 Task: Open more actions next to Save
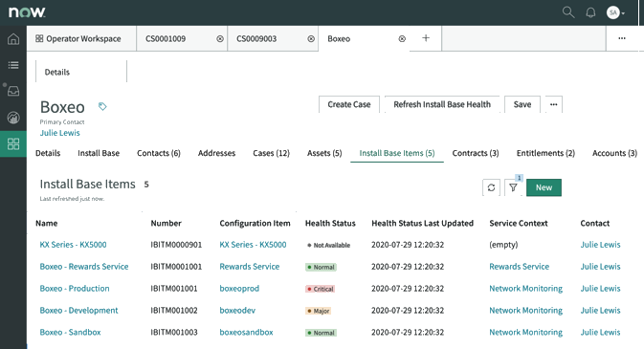coord(554,104)
